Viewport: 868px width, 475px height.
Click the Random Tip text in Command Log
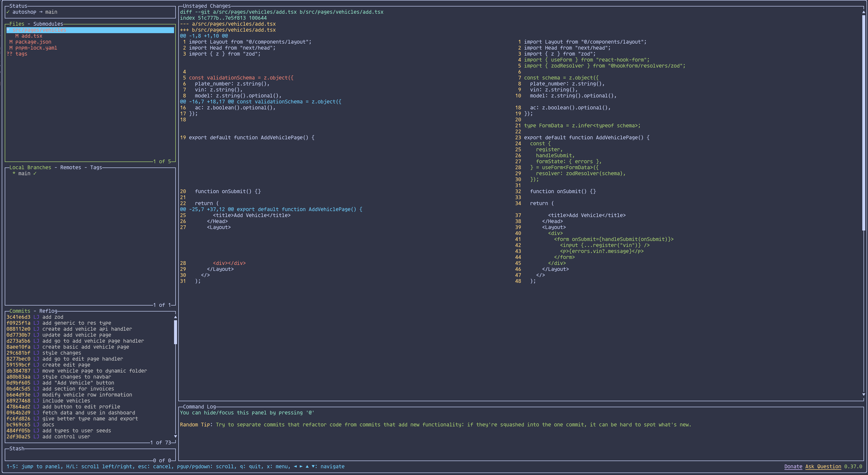coord(435,425)
